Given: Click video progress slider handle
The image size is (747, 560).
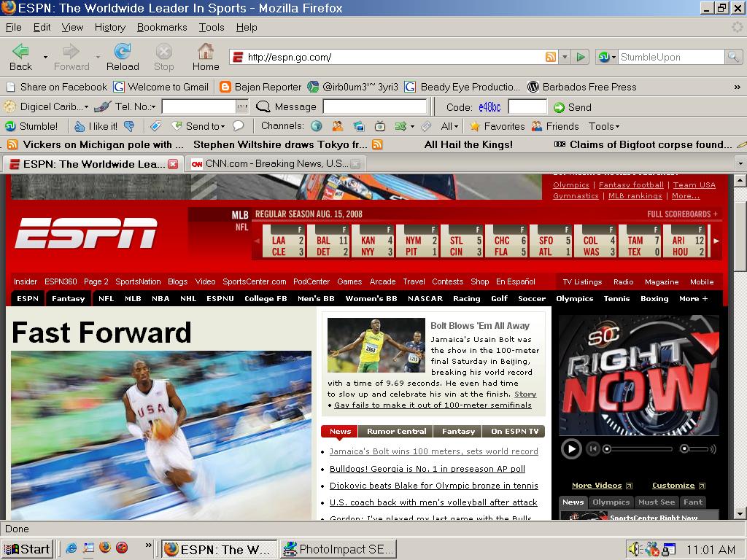Looking at the screenshot, I should 607,449.
